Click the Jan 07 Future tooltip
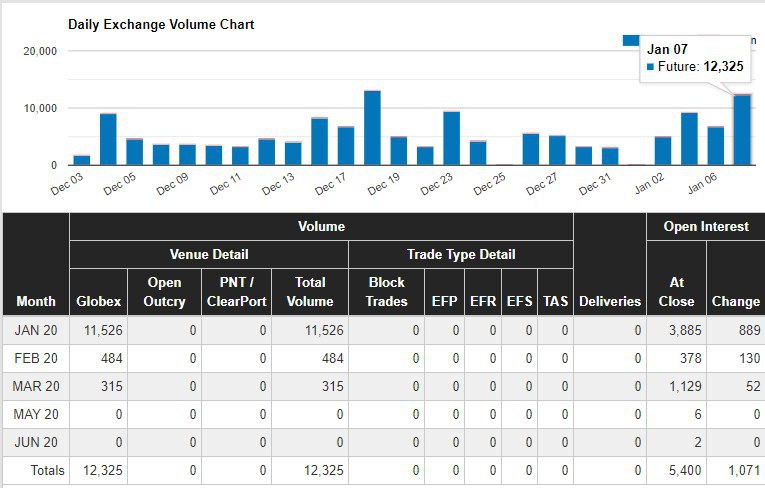The width and height of the screenshot is (765, 488). [695, 58]
